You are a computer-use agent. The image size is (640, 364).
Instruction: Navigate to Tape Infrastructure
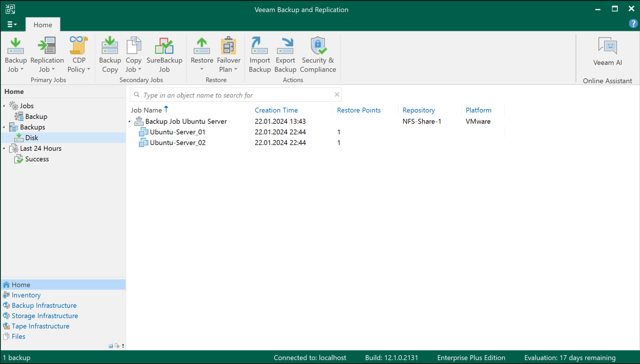[40, 326]
